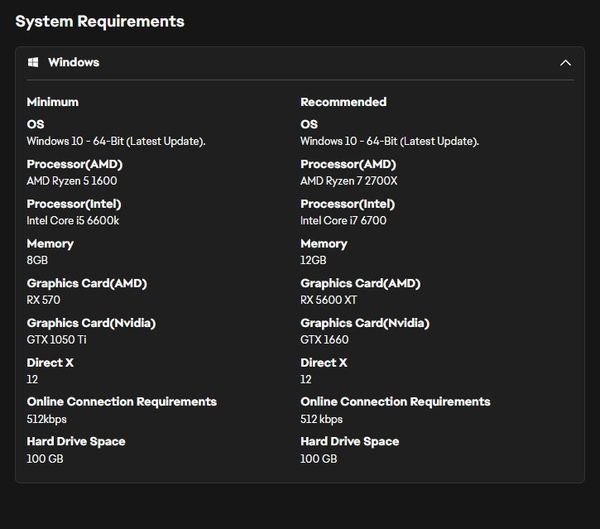Click the System Requirements heading

click(x=100, y=21)
